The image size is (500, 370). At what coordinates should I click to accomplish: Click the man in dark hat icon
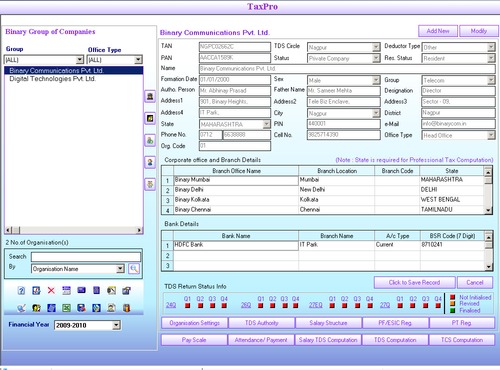click(x=150, y=97)
